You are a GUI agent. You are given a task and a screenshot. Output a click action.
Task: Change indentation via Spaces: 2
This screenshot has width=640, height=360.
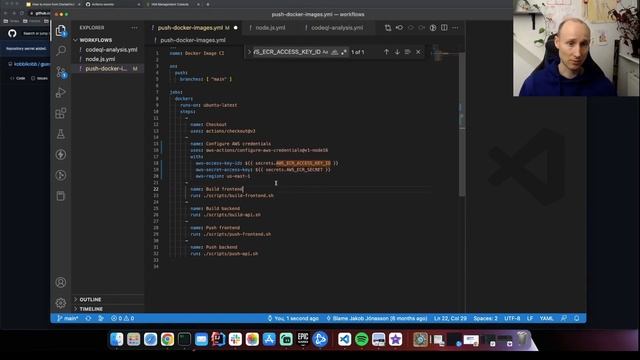(485, 318)
